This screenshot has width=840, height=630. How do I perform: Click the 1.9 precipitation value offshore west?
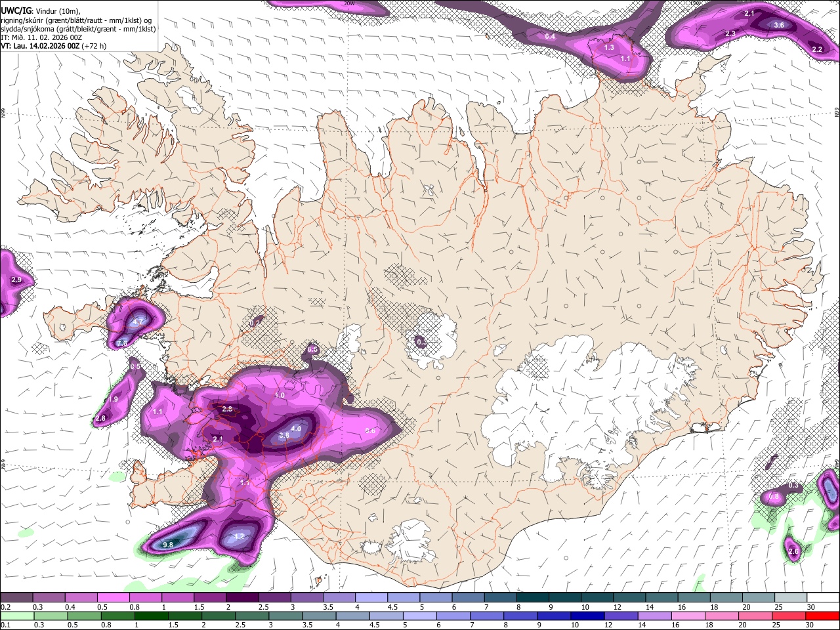[x=113, y=399]
